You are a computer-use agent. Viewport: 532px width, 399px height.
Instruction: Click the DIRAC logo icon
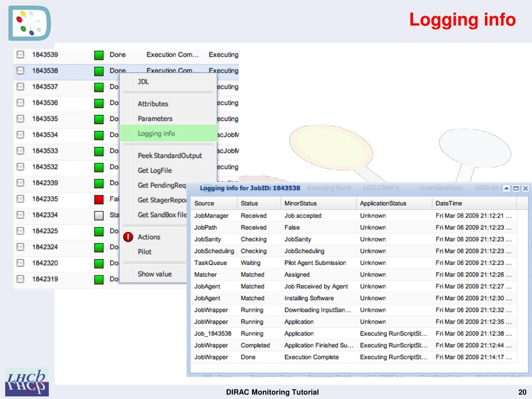click(30, 23)
